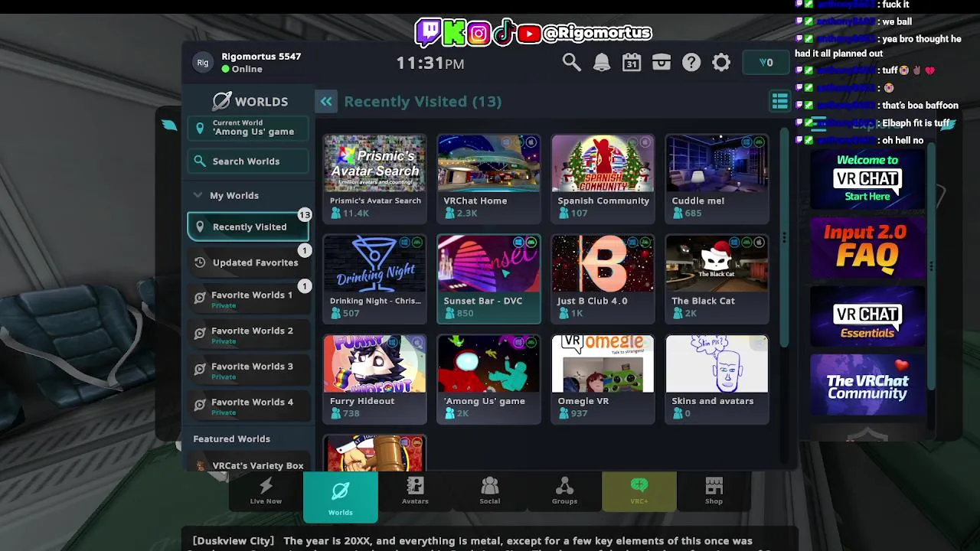Open Omegle VR world card
This screenshot has width=980, height=551.
coord(603,379)
